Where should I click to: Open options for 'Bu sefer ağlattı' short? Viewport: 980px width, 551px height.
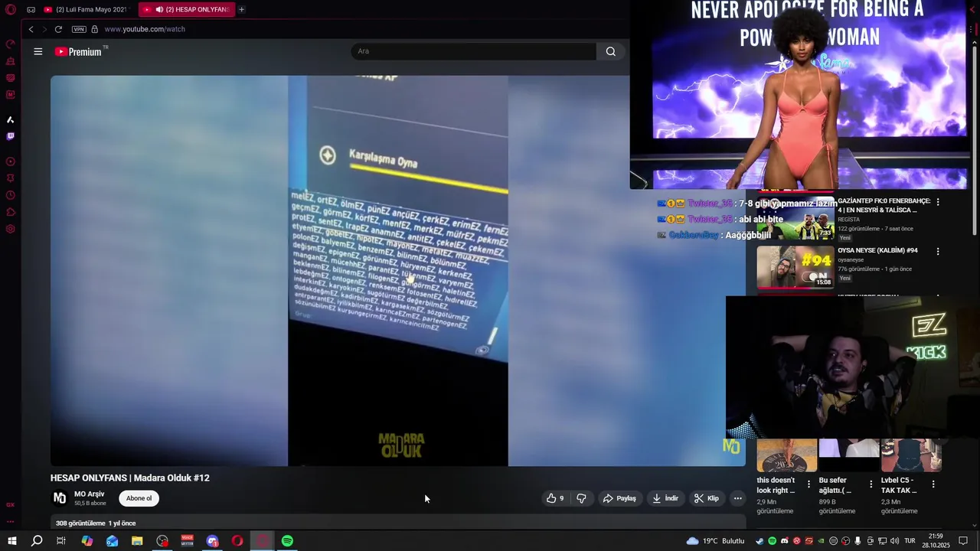[x=871, y=484]
